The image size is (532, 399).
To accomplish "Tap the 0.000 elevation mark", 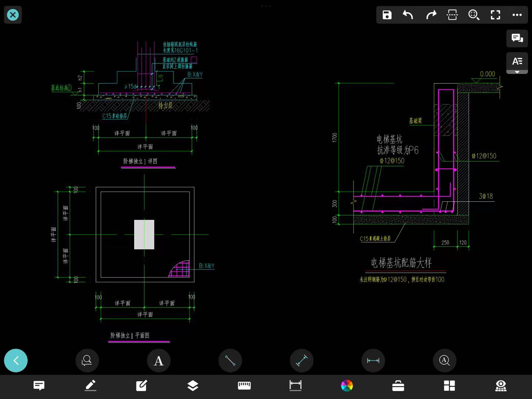I will coord(487,74).
